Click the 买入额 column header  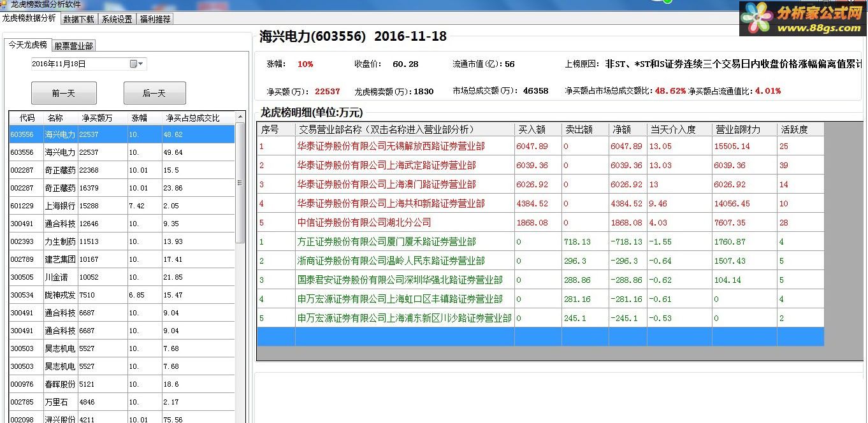[538, 129]
